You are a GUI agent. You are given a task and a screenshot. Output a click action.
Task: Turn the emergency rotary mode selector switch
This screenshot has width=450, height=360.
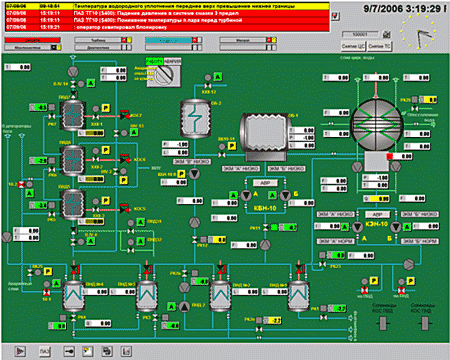pos(164,76)
